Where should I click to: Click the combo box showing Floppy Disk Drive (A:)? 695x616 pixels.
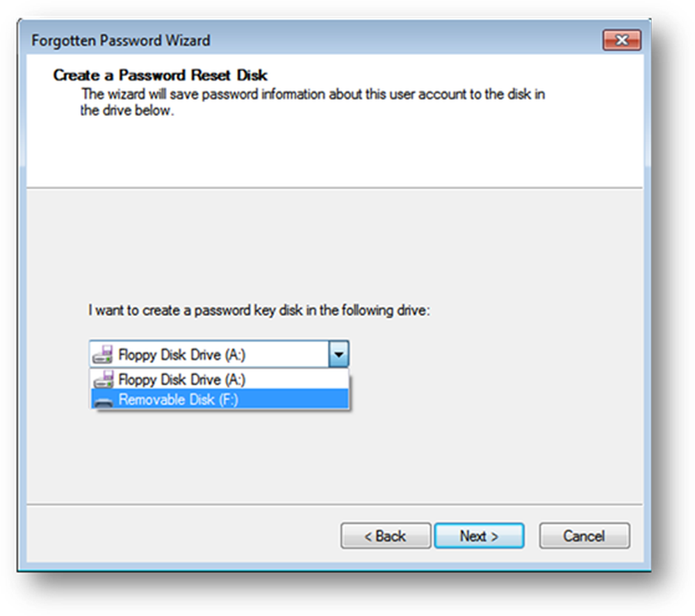(x=208, y=354)
